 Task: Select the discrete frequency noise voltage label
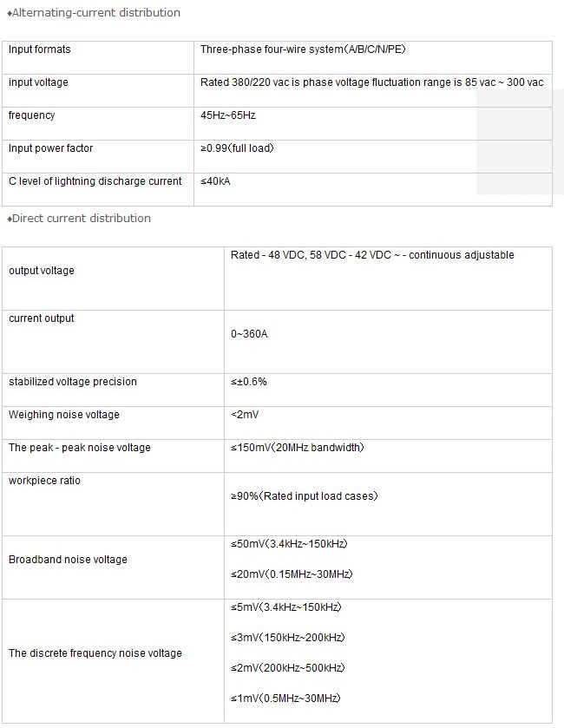[x=95, y=653]
